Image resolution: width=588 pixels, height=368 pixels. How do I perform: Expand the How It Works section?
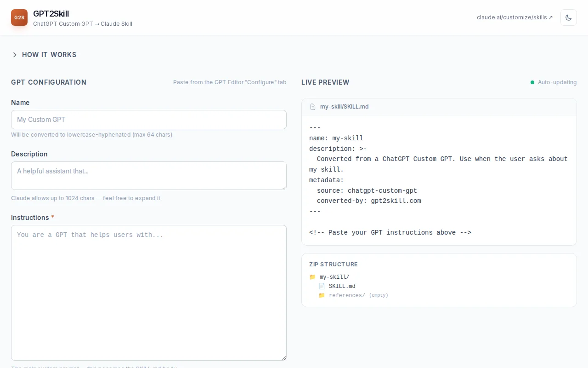pyautogui.click(x=44, y=55)
